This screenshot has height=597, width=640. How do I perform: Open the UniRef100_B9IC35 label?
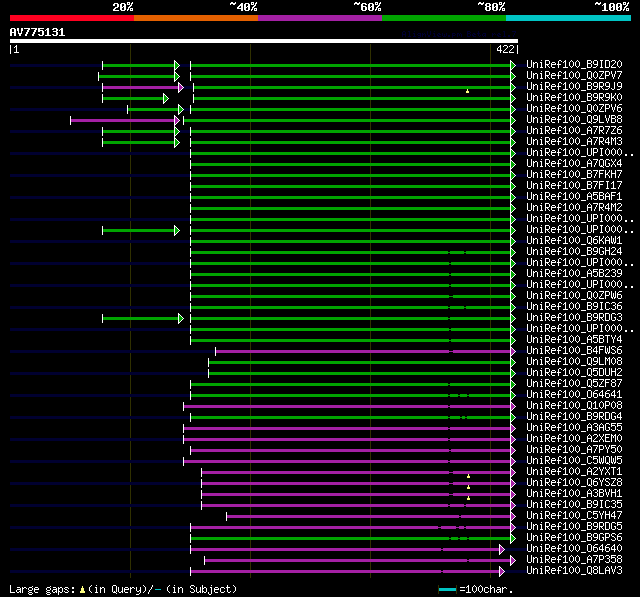tap(574, 505)
